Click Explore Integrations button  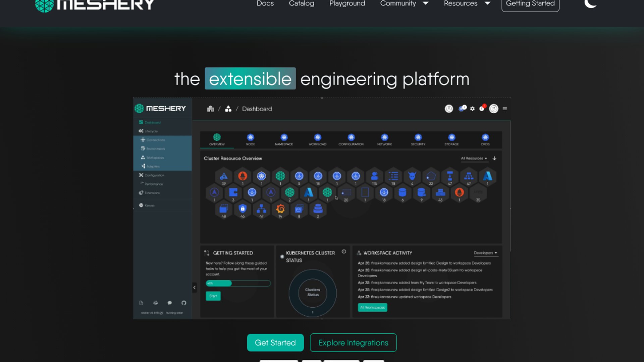(x=353, y=343)
